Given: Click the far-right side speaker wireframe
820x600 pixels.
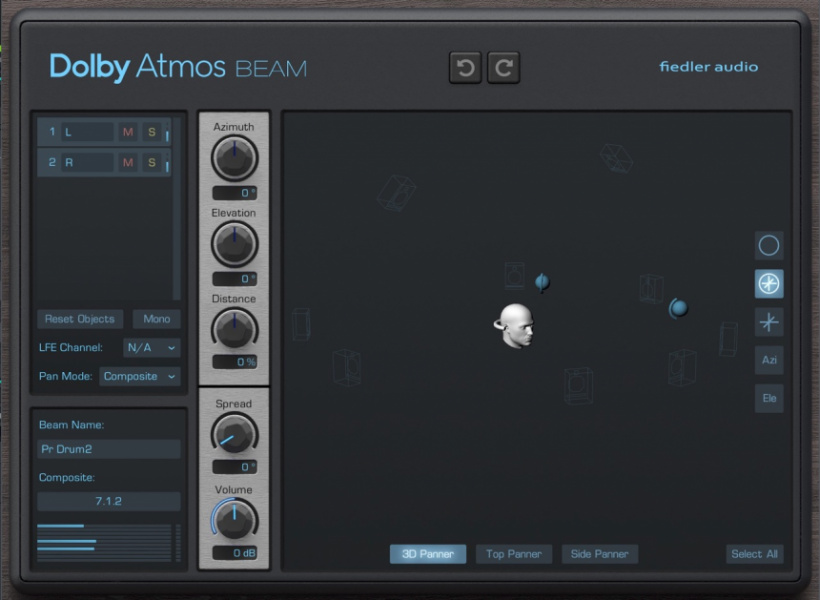Looking at the screenshot, I should pyautogui.click(x=728, y=339).
